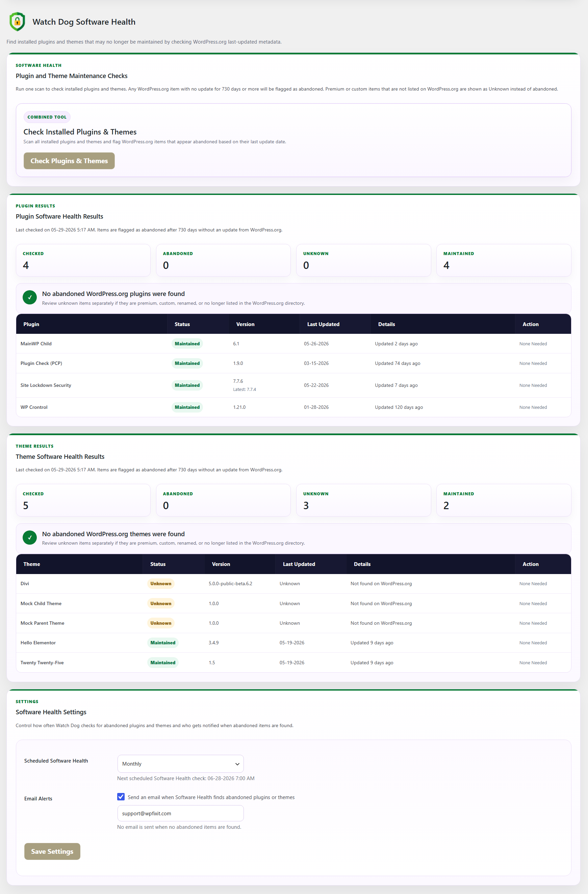Click 'Not found on WordPress.org' for Divi
The height and width of the screenshot is (894, 588).
[x=381, y=584]
